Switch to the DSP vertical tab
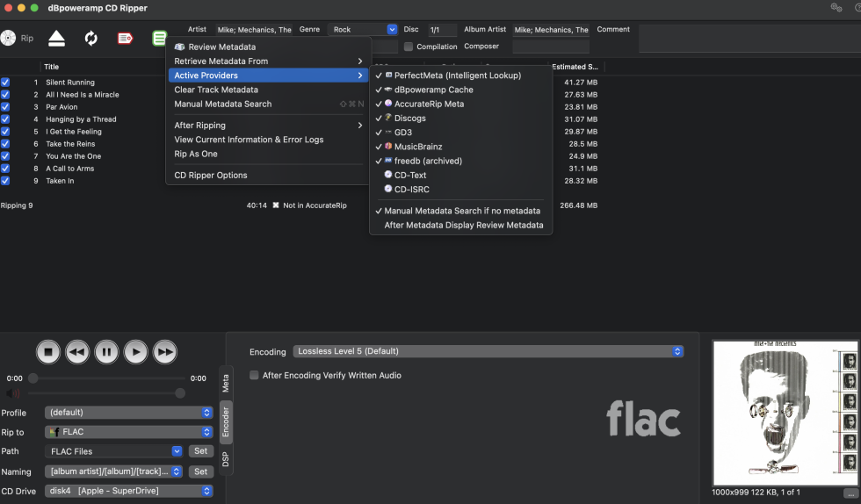 (x=225, y=459)
